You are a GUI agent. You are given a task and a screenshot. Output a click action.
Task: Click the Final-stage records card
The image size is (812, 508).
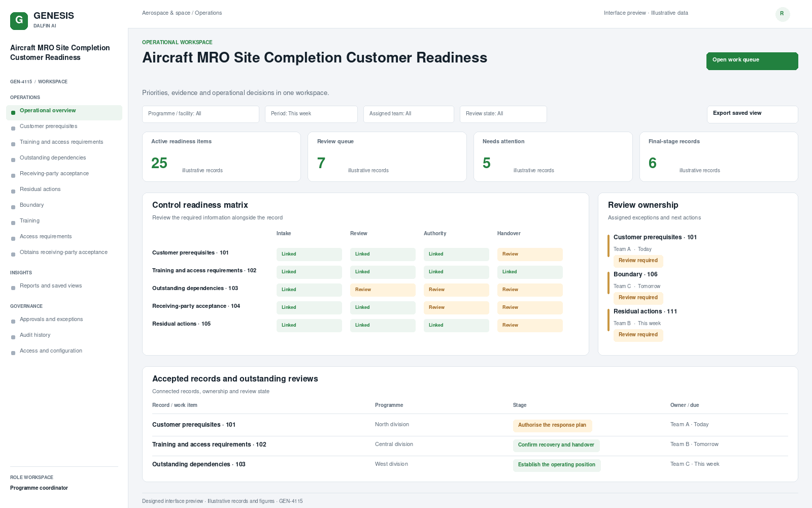719,156
